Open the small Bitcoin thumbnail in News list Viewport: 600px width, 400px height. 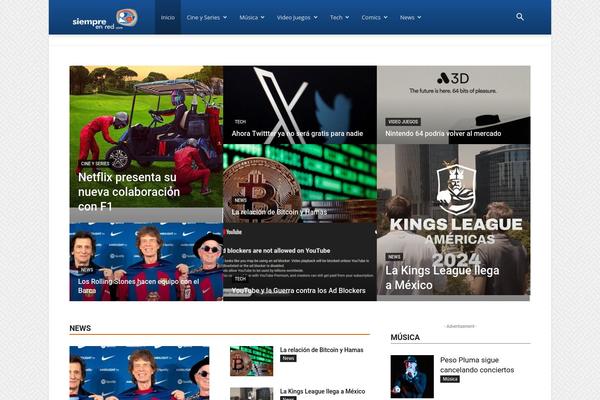pos(251,361)
